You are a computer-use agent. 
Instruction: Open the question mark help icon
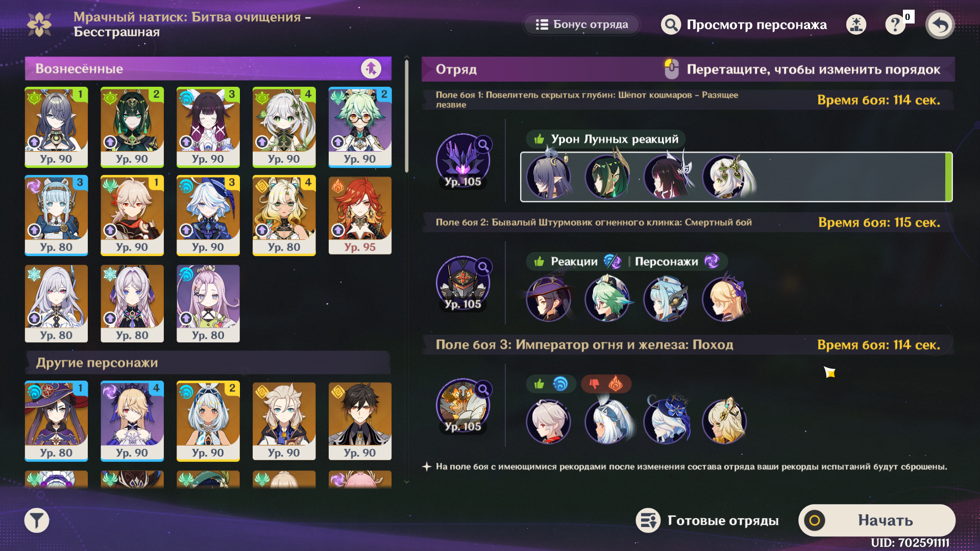click(x=895, y=24)
